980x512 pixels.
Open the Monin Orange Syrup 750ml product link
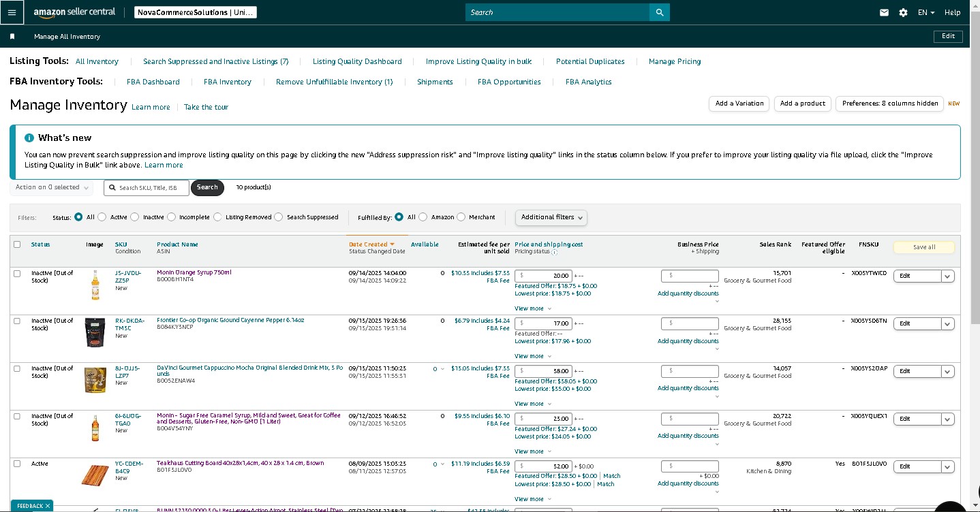(194, 272)
